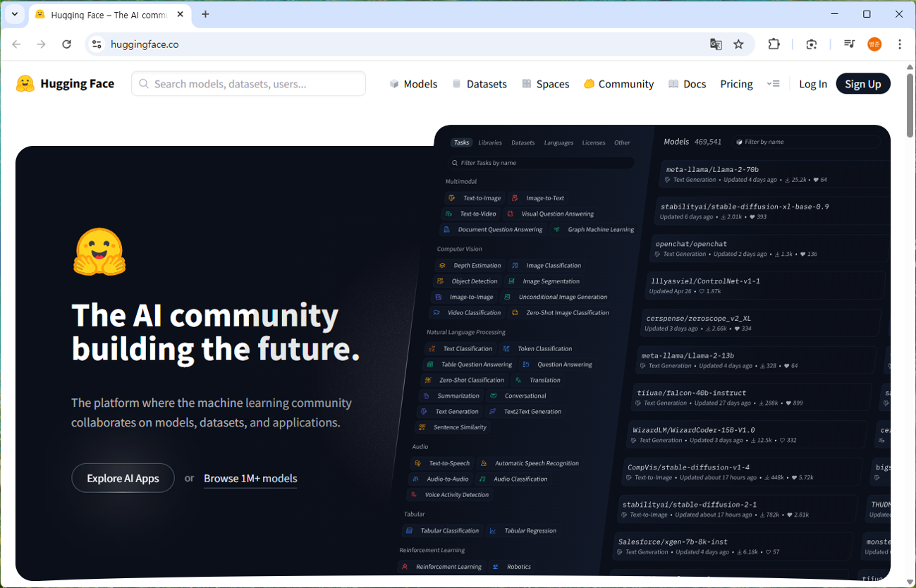Select the Hugging Face browser tab

tap(109, 15)
